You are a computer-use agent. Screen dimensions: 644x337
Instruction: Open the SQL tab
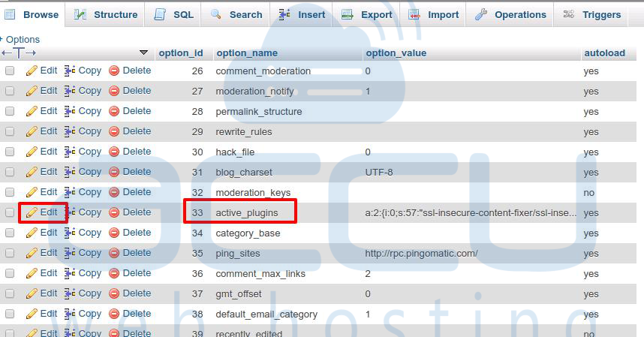[173, 14]
